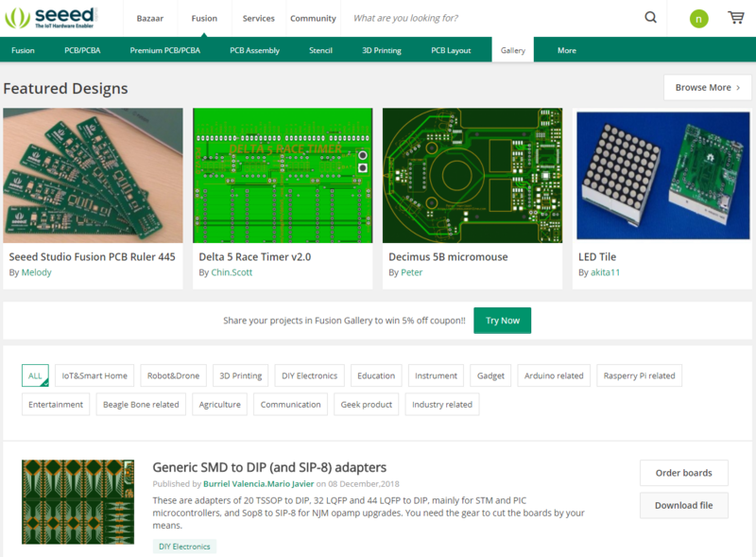Visit Burriel Valencia.Mario Javier's profile
Image resolution: width=756 pixels, height=557 pixels.
[x=258, y=483]
